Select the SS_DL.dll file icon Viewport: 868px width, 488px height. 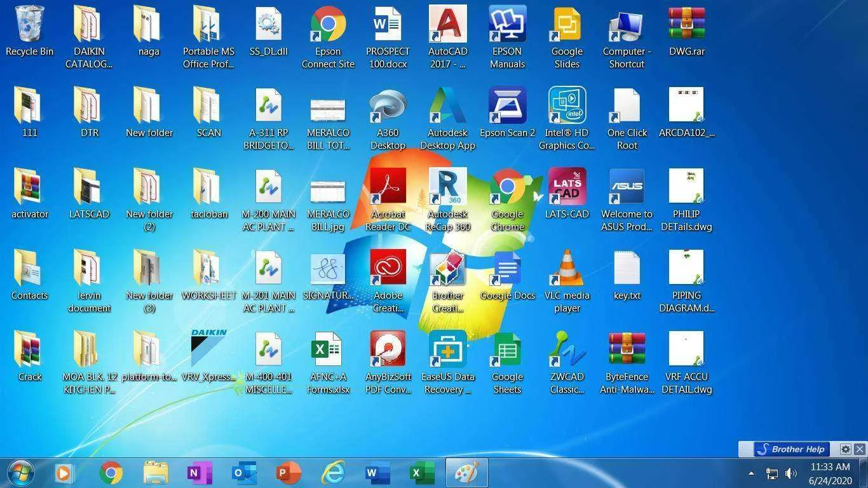(268, 32)
